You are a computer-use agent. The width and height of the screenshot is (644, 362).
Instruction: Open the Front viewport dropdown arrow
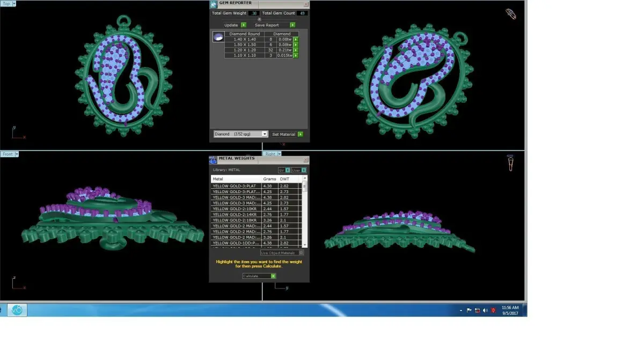point(16,154)
